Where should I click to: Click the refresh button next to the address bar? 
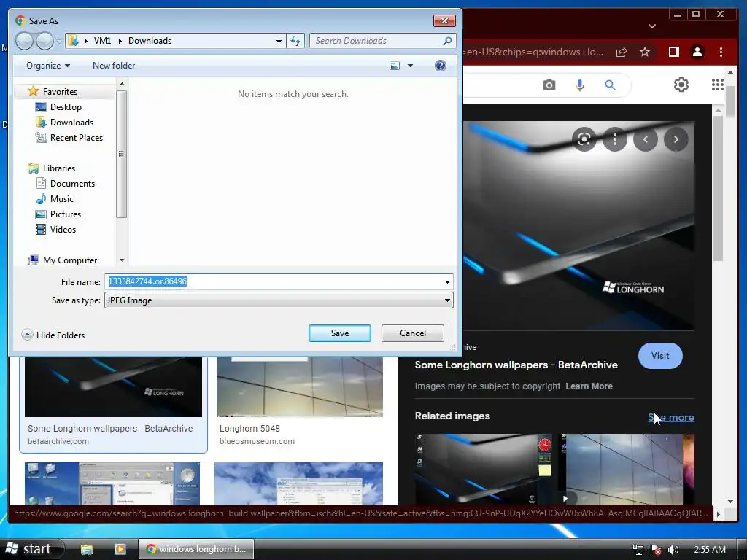coord(295,41)
